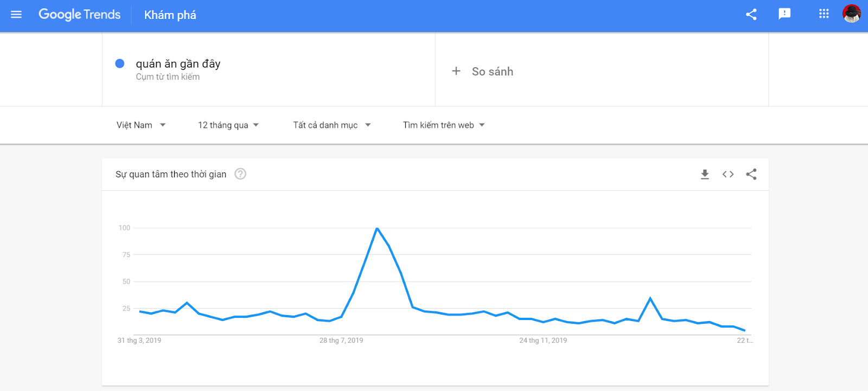Expand the Tất cả danh mục category dropdown
Image resolution: width=868 pixels, height=391 pixels.
332,125
